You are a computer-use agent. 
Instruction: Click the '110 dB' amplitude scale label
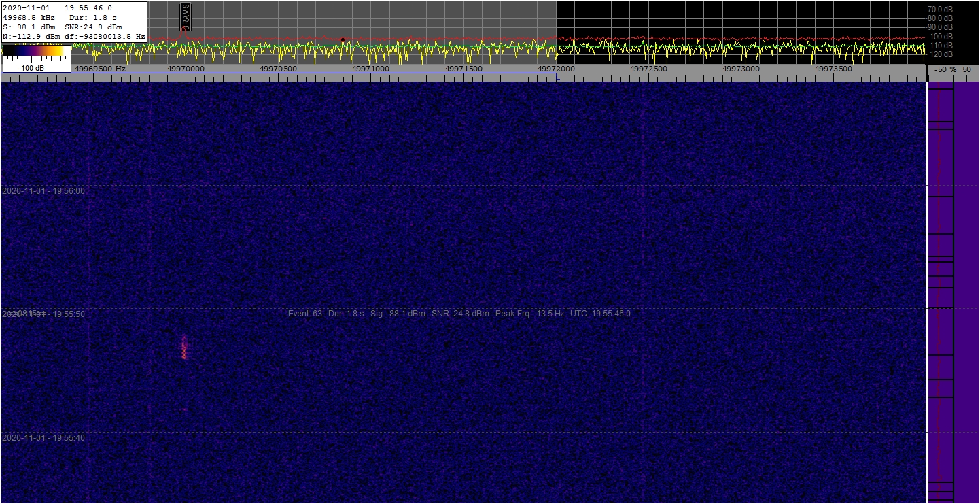tap(941, 45)
